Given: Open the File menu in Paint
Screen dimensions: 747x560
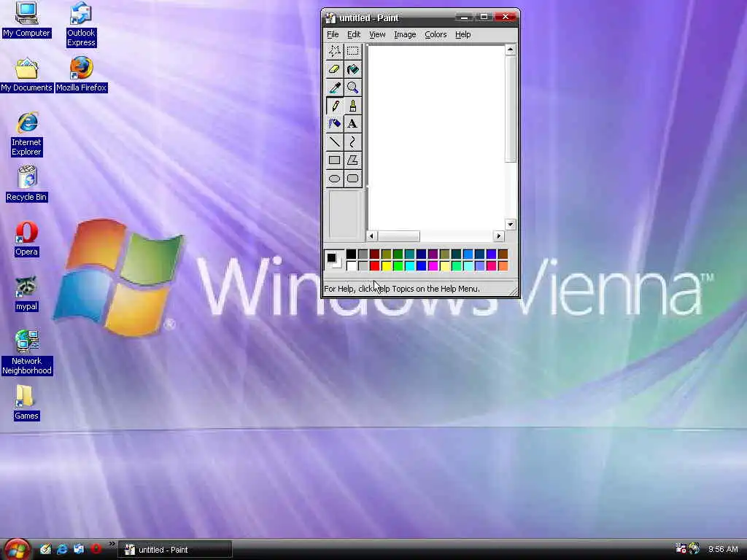Looking at the screenshot, I should 333,34.
